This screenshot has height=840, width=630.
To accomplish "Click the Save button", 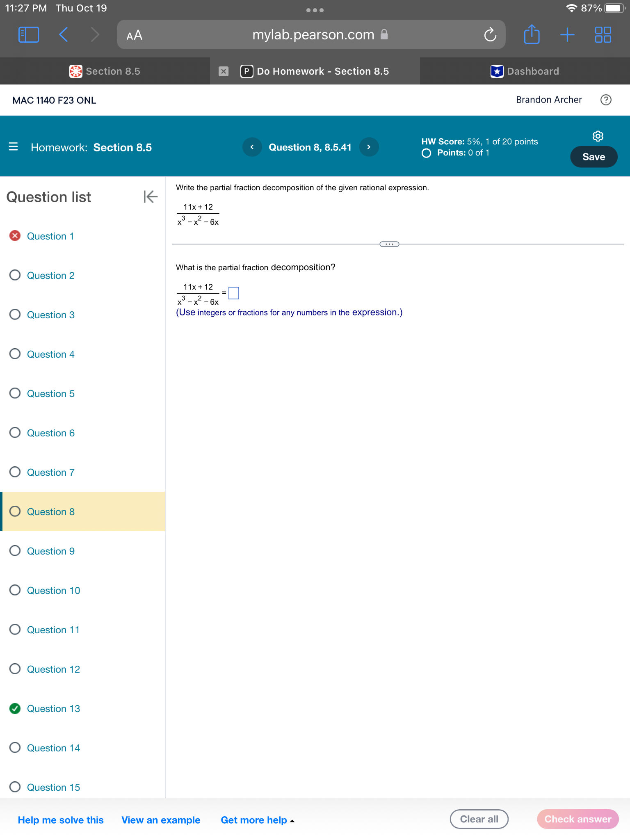I will 593,157.
